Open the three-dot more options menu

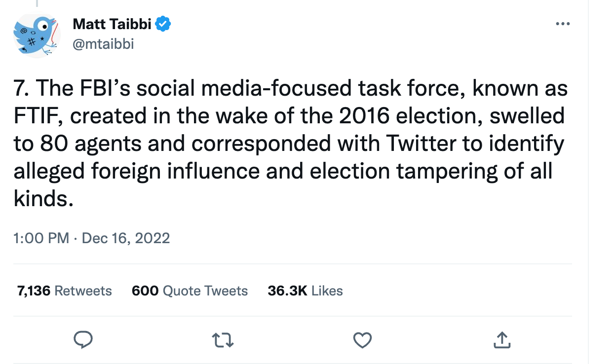(x=563, y=24)
